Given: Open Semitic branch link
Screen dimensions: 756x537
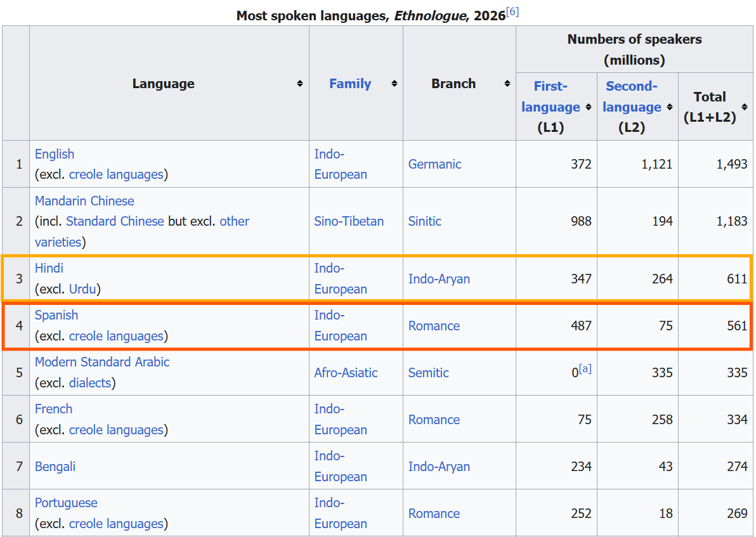Looking at the screenshot, I should [x=429, y=373].
